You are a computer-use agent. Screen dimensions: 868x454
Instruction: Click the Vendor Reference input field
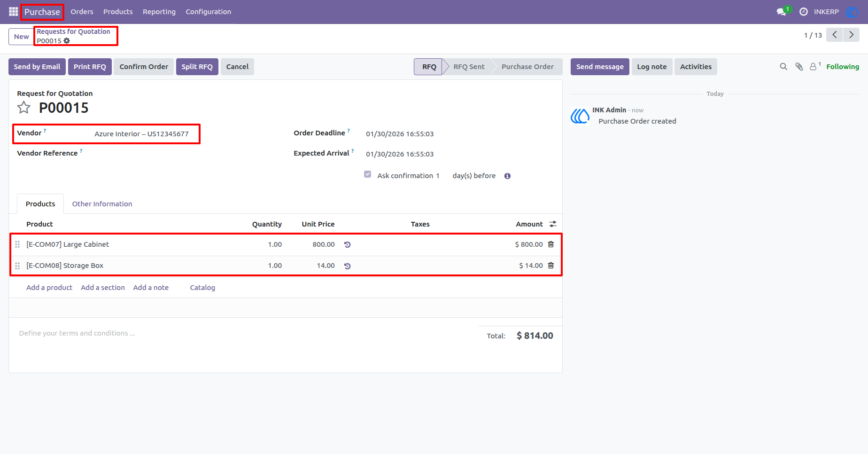click(186, 154)
